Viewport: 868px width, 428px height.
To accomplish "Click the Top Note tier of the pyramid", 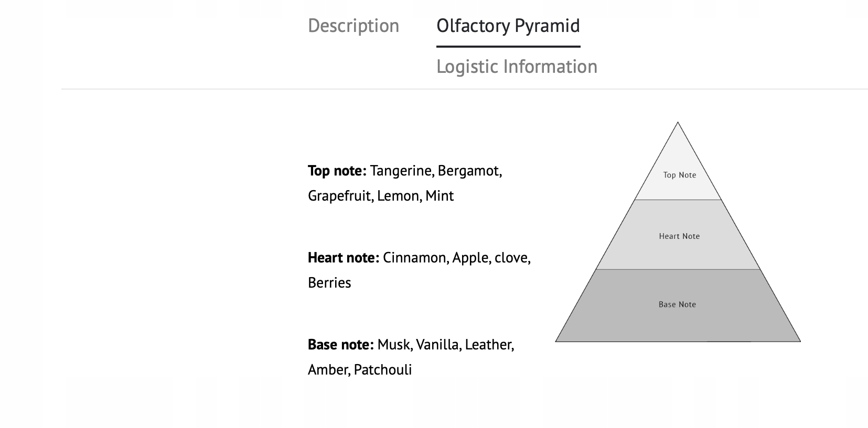I will tap(679, 175).
